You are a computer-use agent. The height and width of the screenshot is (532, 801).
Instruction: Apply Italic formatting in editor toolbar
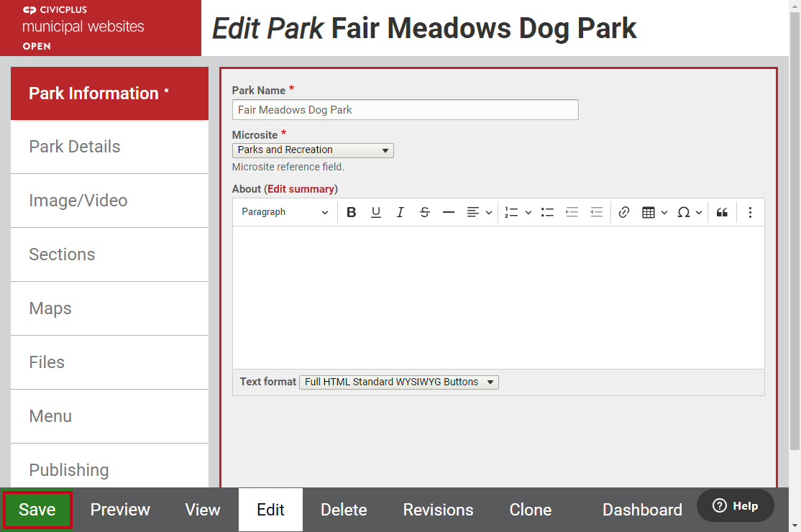(x=400, y=212)
